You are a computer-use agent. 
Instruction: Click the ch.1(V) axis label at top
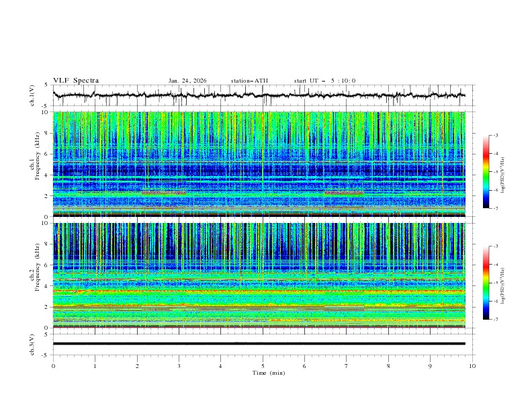(32, 97)
